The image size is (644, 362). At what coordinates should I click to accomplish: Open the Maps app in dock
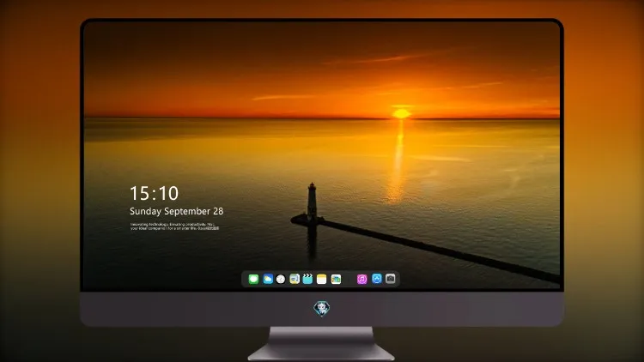(295, 279)
